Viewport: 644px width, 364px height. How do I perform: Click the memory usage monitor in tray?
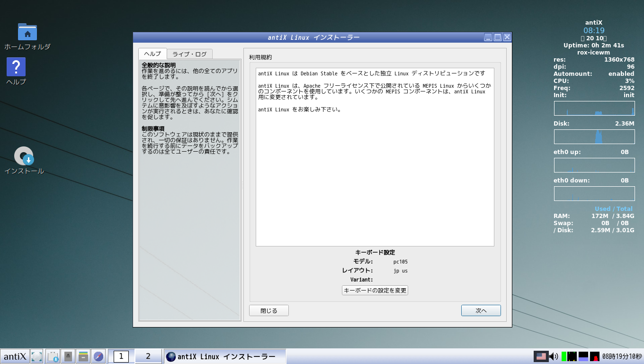583,356
